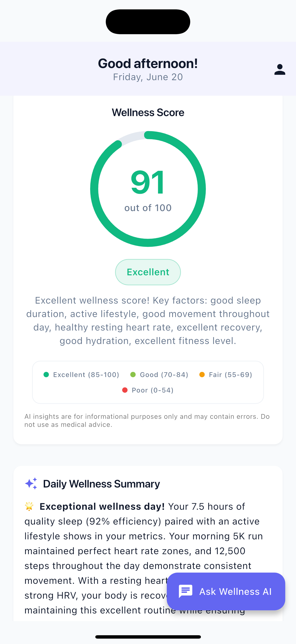Tap the Excellent status badge

tap(148, 272)
